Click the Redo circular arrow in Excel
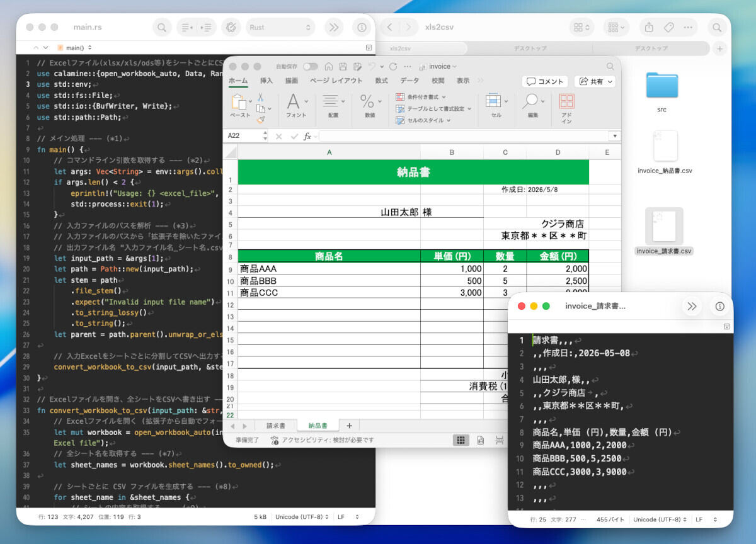The height and width of the screenshot is (544, 756). [x=393, y=67]
